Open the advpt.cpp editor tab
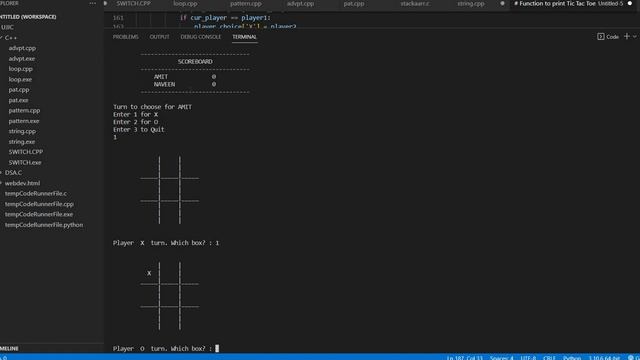Screen dimensions: 640x360 point(300,3)
